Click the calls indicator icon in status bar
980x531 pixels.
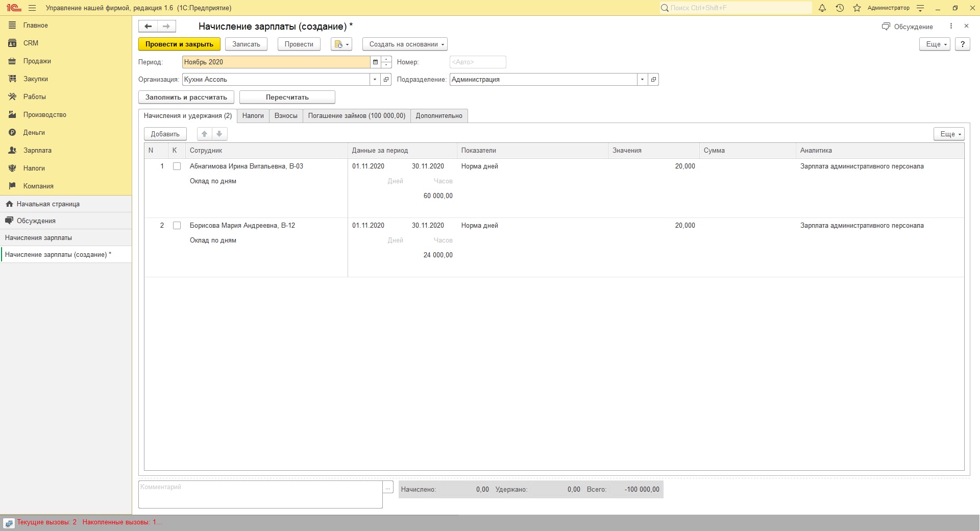point(9,523)
